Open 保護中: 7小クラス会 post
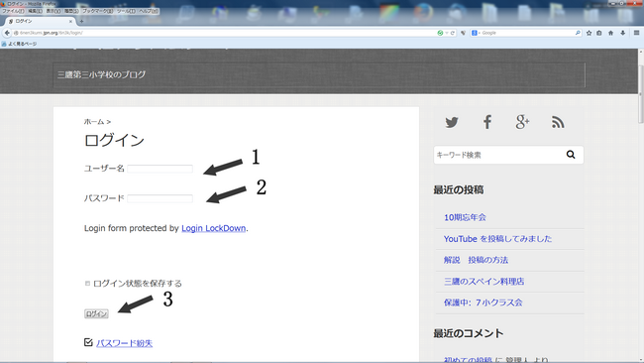Viewport: 644px width, 363px height. click(x=483, y=302)
